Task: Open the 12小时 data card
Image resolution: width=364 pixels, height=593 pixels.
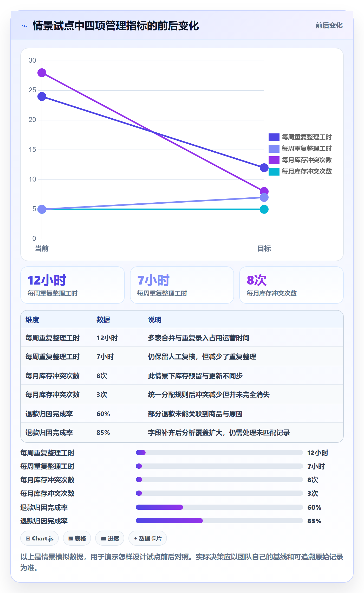Action: point(73,285)
